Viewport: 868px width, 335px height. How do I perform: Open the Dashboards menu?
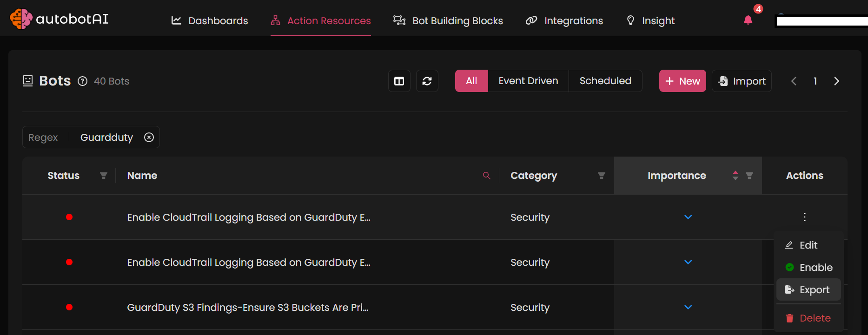210,20
